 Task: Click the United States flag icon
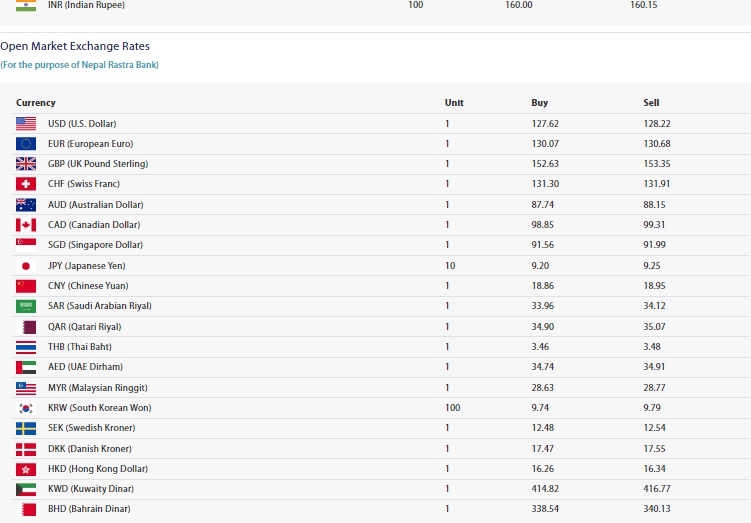click(26, 124)
